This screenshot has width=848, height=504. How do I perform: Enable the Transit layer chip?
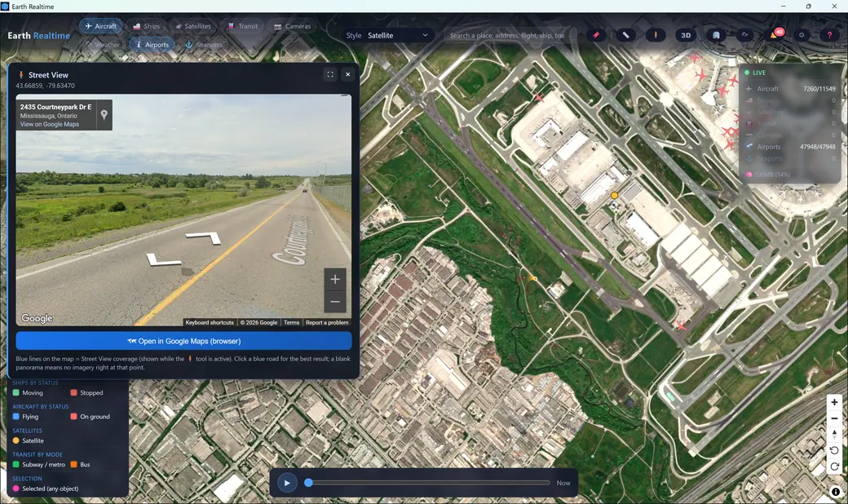point(243,26)
